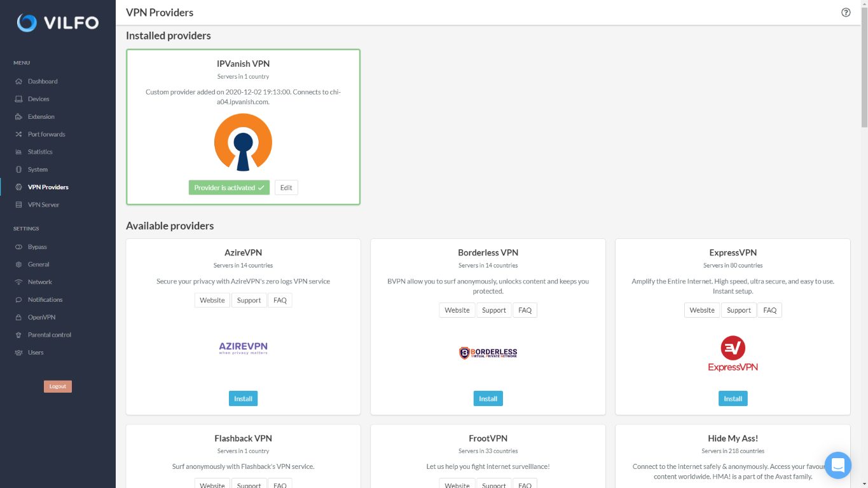Click the VPN Providers sidebar icon
Screen dimensions: 868x488
pyautogui.click(x=19, y=187)
